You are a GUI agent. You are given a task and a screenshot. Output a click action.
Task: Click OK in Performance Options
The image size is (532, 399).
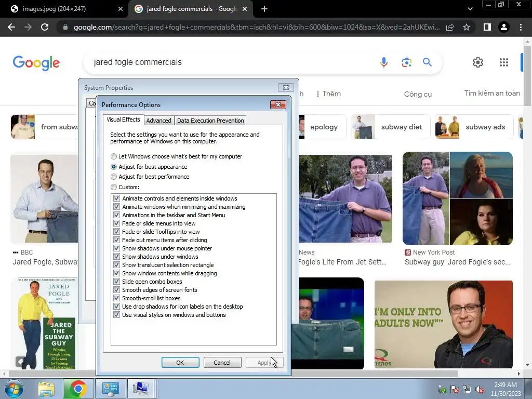(x=180, y=362)
